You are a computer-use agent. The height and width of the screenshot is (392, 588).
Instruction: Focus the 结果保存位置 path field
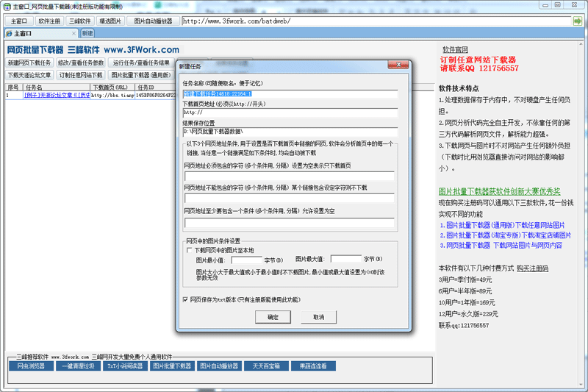click(290, 132)
